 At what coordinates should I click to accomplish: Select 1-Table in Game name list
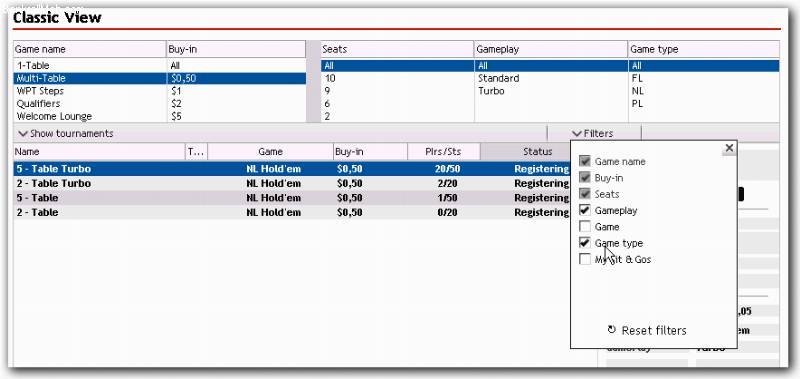click(x=90, y=65)
